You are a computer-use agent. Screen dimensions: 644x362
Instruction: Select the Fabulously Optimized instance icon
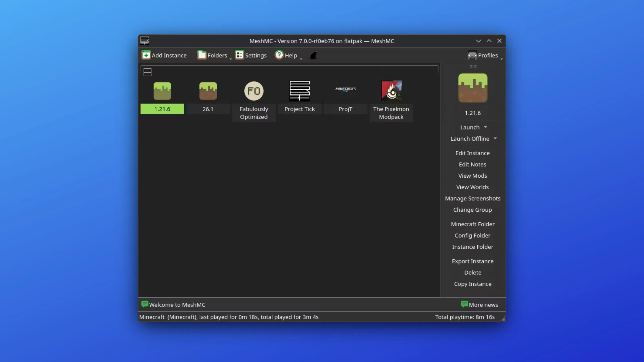(254, 91)
